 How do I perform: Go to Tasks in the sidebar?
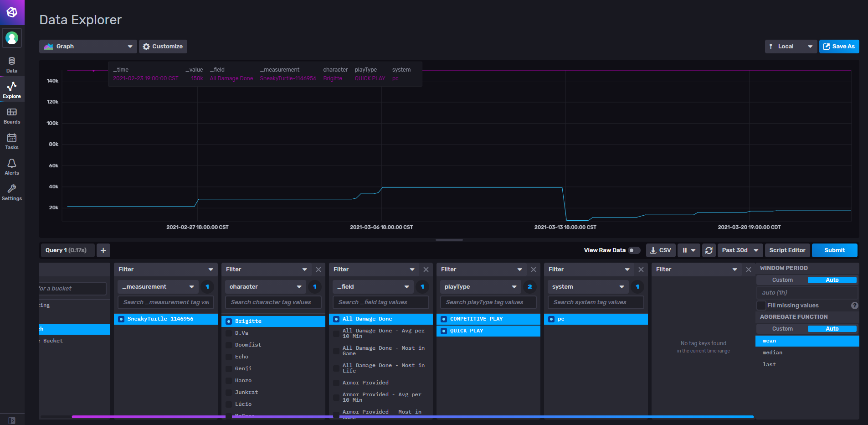pyautogui.click(x=12, y=141)
